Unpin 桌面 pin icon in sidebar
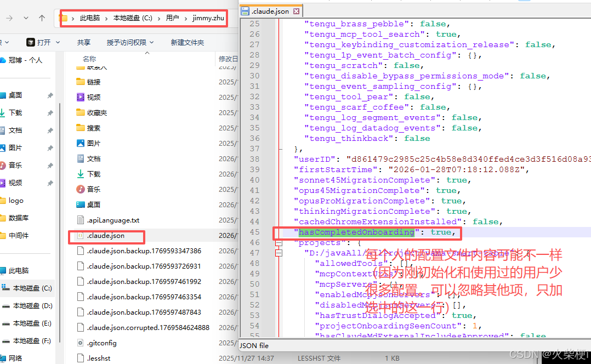The image size is (591, 364). 50,96
